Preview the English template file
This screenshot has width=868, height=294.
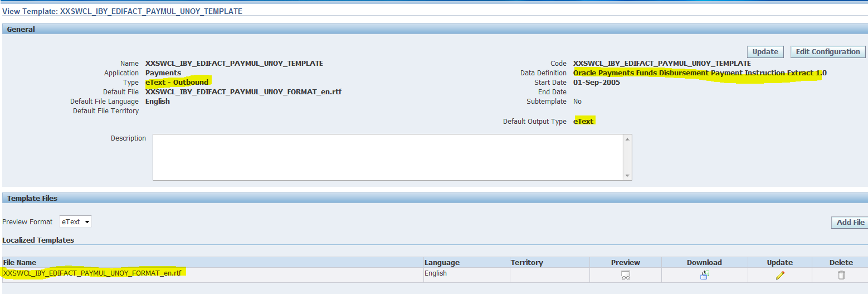pos(626,275)
